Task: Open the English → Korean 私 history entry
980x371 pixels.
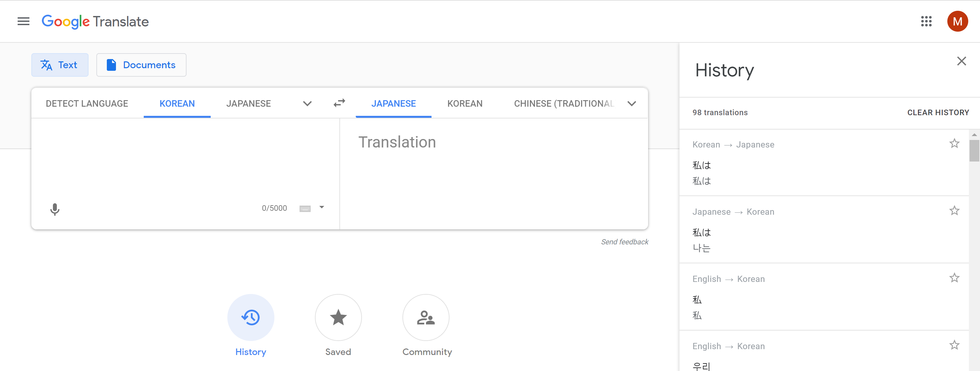Action: point(824,297)
